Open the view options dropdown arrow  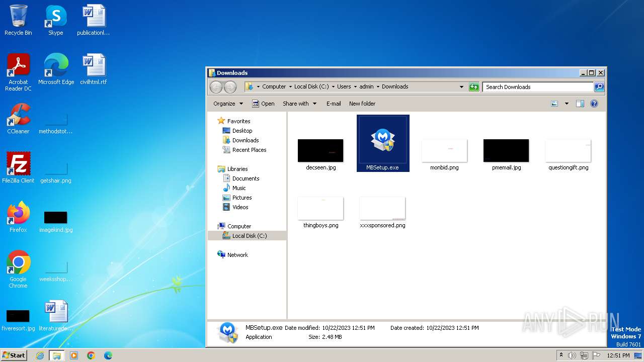coord(567,104)
